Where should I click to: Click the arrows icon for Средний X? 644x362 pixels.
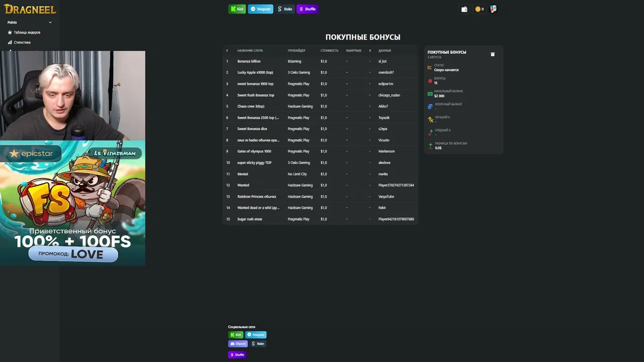(430, 133)
